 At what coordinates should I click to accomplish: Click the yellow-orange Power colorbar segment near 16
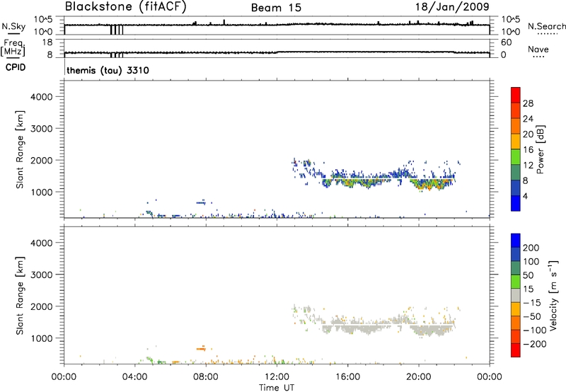[x=516, y=141]
